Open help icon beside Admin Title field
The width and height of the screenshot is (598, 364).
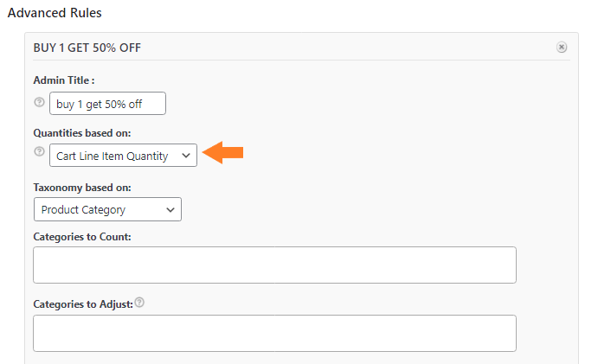tap(39, 102)
